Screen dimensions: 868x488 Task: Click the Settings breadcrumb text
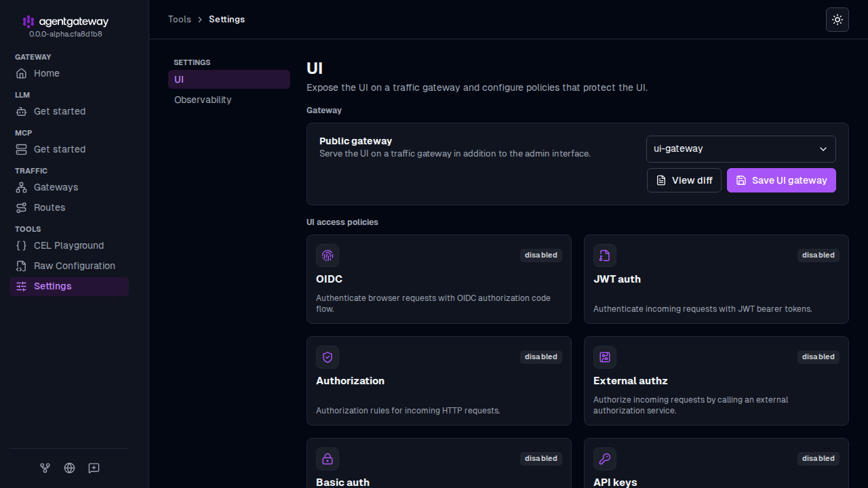[226, 19]
